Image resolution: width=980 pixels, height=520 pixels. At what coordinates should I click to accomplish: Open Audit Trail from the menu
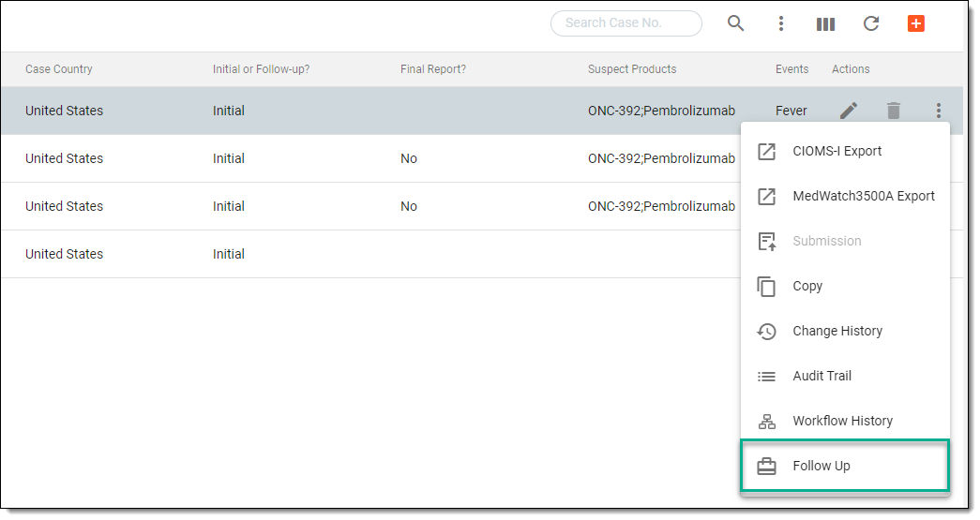[845, 376]
